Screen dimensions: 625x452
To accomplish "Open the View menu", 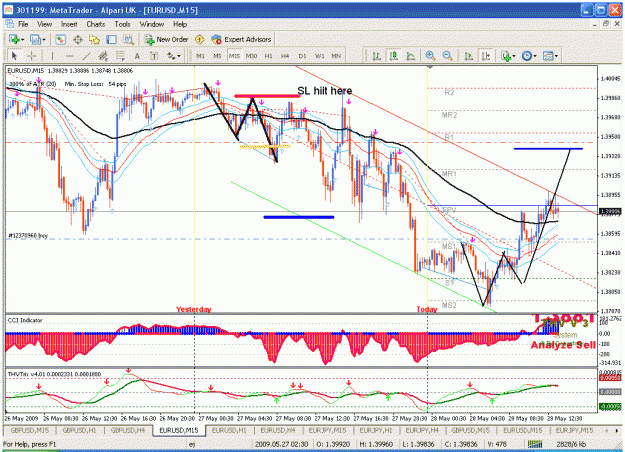I will [x=44, y=24].
